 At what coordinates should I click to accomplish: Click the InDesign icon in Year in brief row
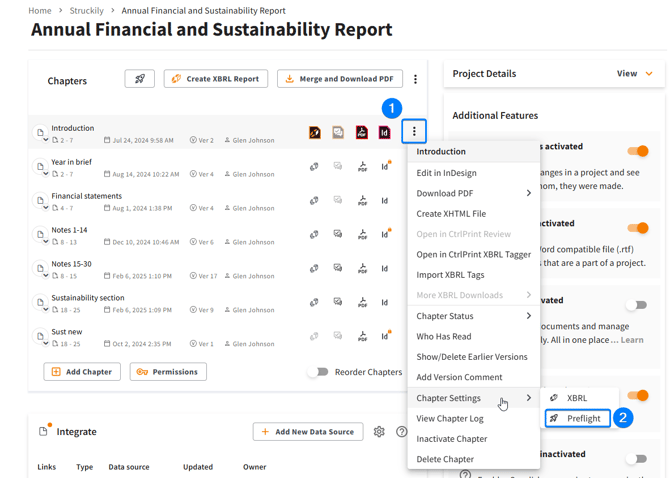pyautogui.click(x=385, y=167)
